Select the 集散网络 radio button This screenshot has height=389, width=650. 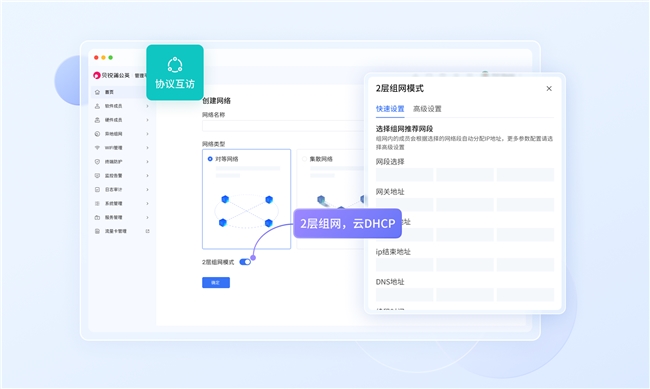tap(305, 159)
